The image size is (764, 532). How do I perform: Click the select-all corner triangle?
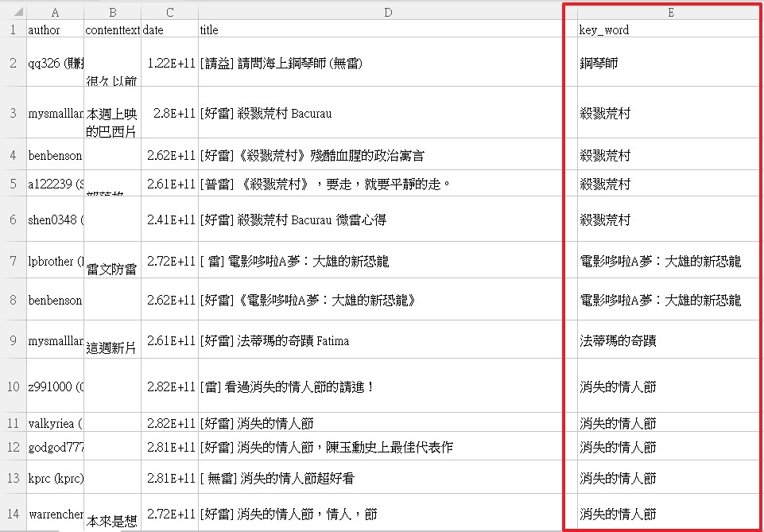pyautogui.click(x=18, y=11)
